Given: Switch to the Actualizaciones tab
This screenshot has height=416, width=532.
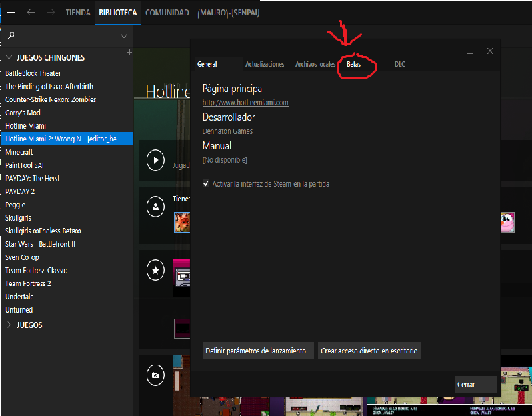Looking at the screenshot, I should (265, 64).
